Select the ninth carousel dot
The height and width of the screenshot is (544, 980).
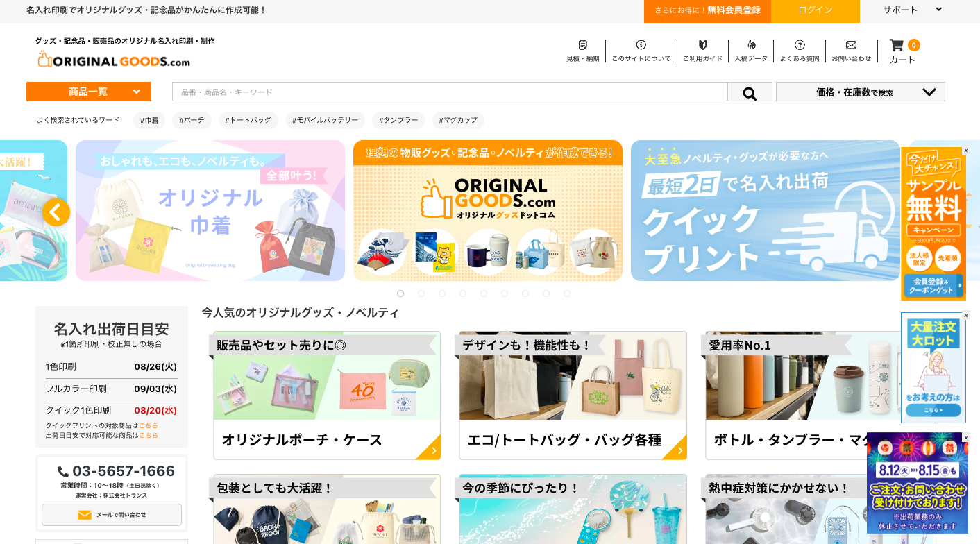point(567,294)
